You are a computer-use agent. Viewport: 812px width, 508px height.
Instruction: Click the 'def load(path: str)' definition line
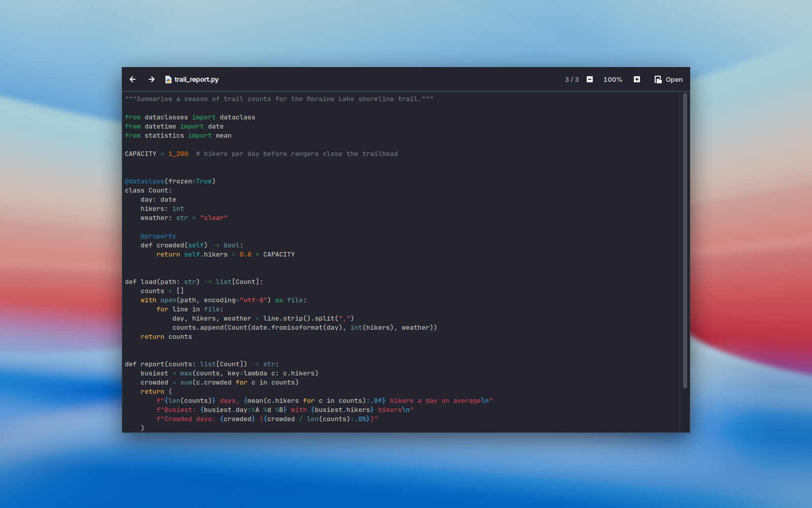click(194, 282)
